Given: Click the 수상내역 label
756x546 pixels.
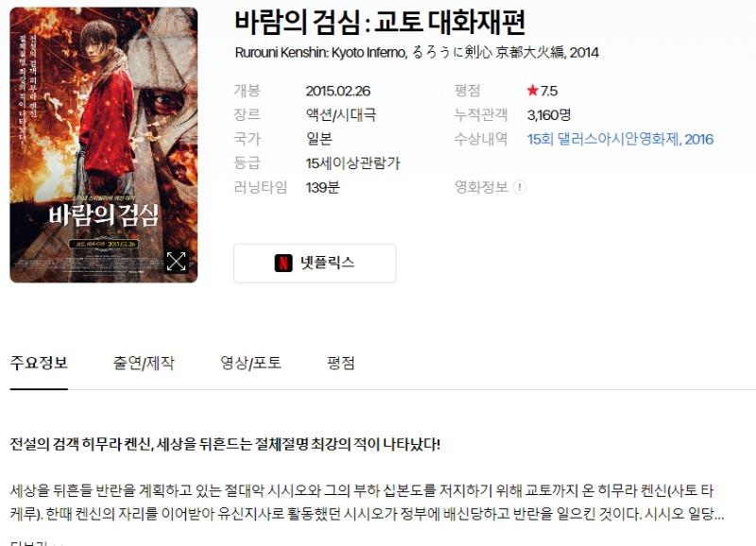Looking at the screenshot, I should (481, 139).
